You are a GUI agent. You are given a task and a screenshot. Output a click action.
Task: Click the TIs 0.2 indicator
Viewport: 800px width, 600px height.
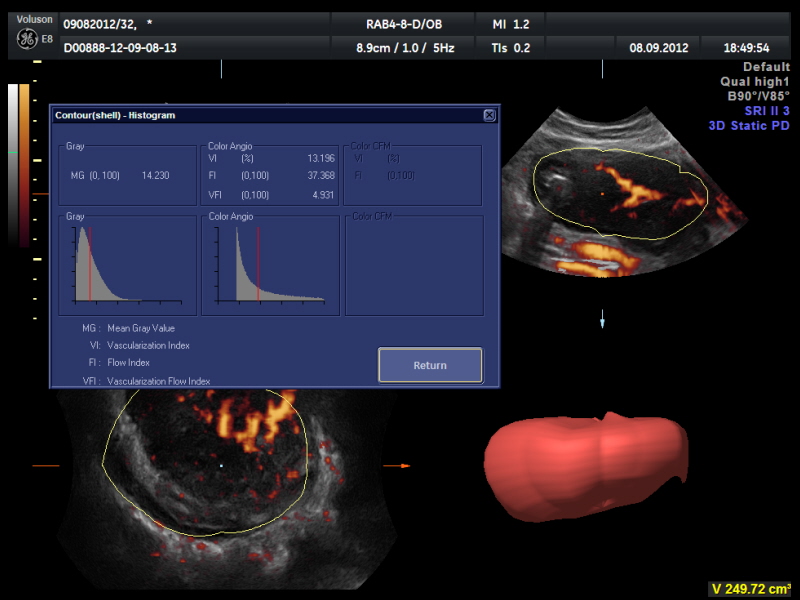pos(511,48)
